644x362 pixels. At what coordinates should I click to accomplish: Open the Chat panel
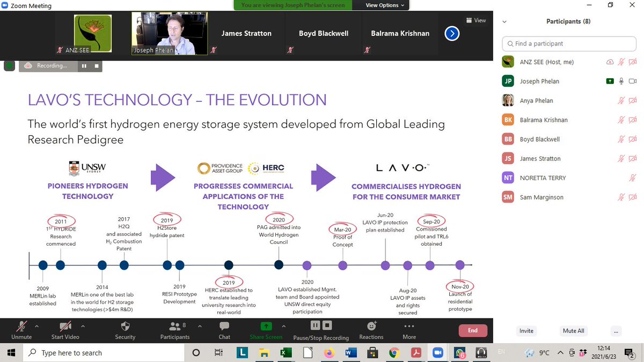pos(224,330)
